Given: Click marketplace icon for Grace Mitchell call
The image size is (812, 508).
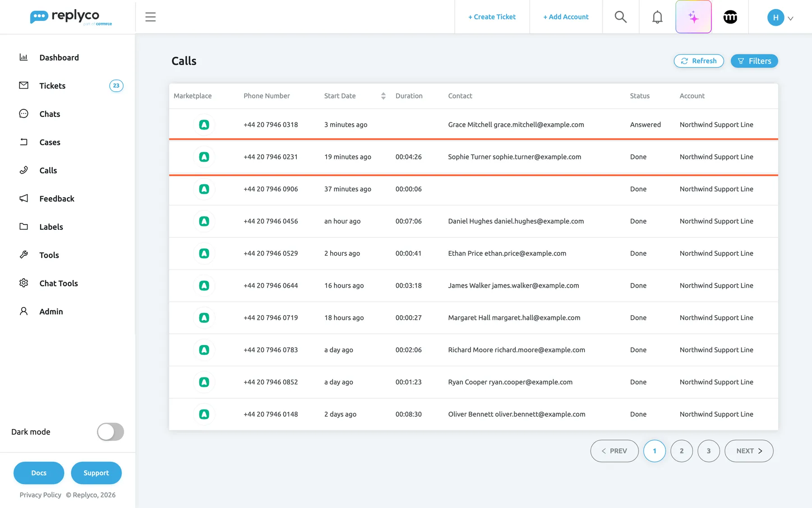Looking at the screenshot, I should coord(204,125).
